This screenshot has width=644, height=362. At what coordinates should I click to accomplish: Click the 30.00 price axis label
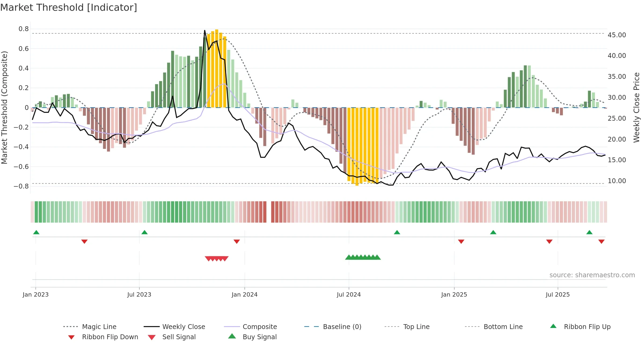pos(617,98)
